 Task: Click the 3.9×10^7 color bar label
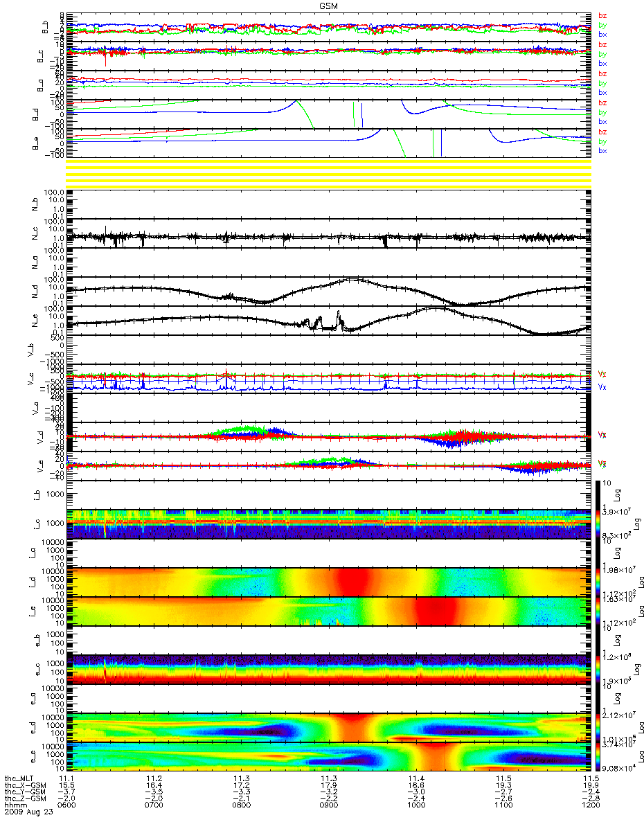(618, 511)
